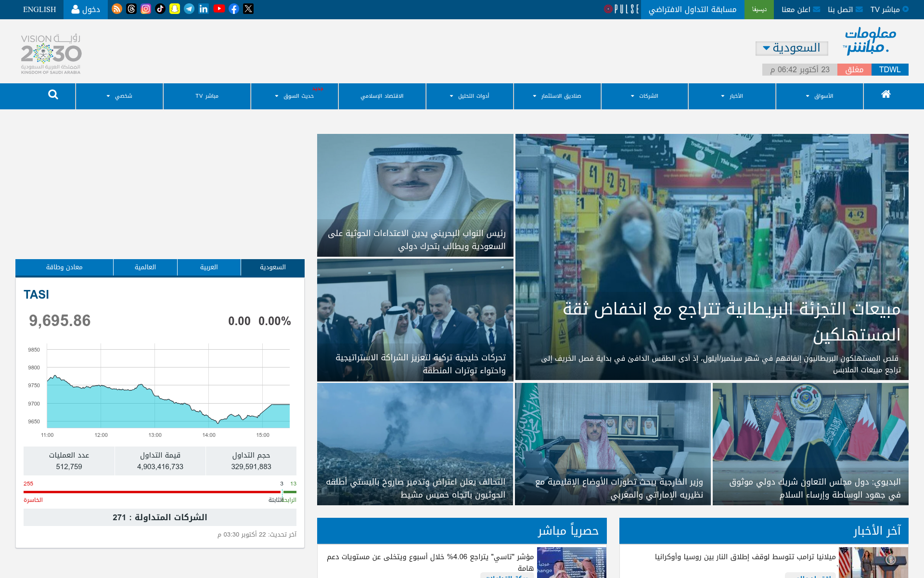Open the Telegram icon
The height and width of the screenshot is (578, 924).
[x=189, y=9]
